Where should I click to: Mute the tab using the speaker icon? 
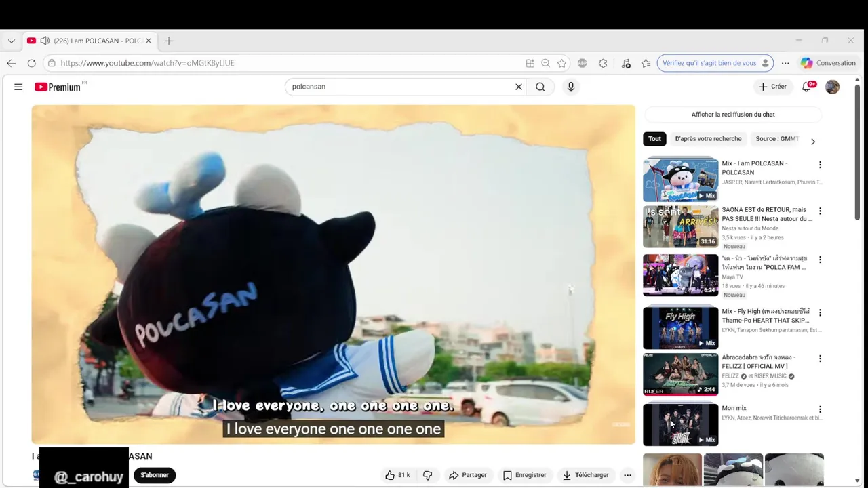click(x=45, y=41)
